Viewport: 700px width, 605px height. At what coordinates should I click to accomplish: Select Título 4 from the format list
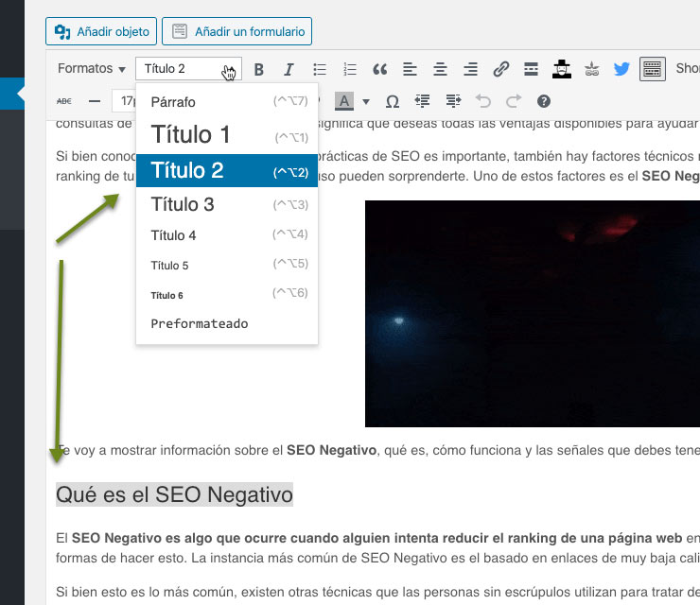[x=227, y=235]
